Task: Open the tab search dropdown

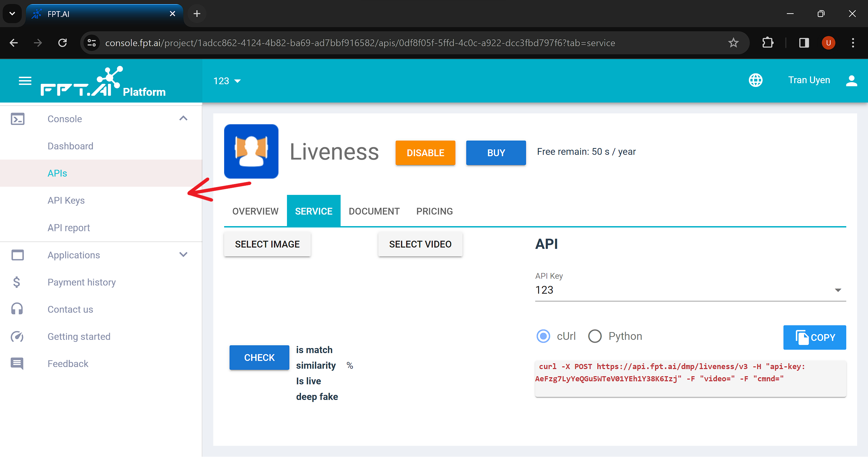Action: (x=12, y=14)
